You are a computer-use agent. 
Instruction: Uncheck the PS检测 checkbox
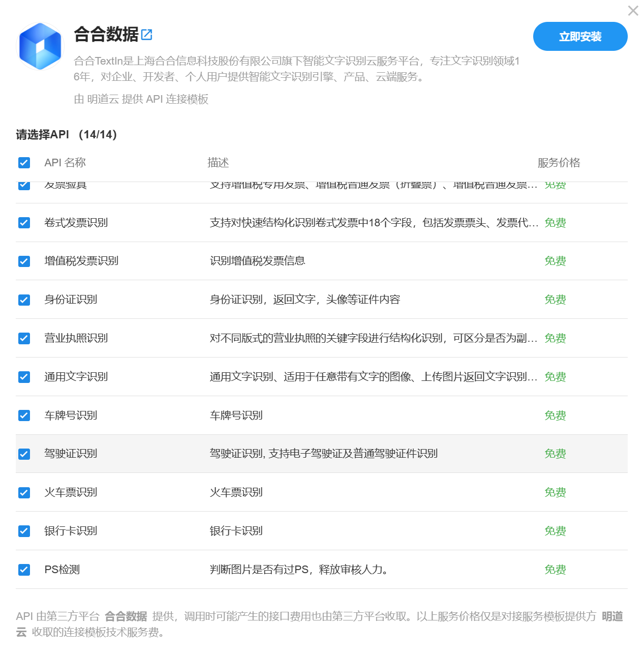pyautogui.click(x=24, y=570)
